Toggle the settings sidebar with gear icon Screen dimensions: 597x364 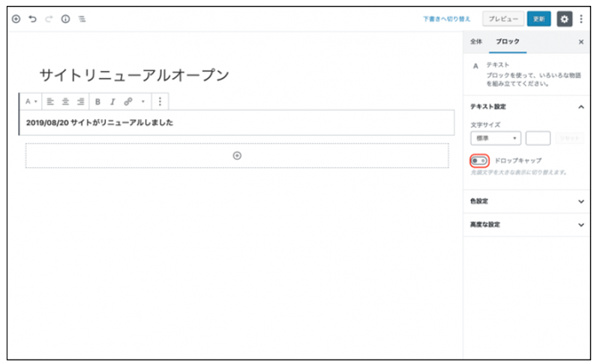(x=565, y=19)
